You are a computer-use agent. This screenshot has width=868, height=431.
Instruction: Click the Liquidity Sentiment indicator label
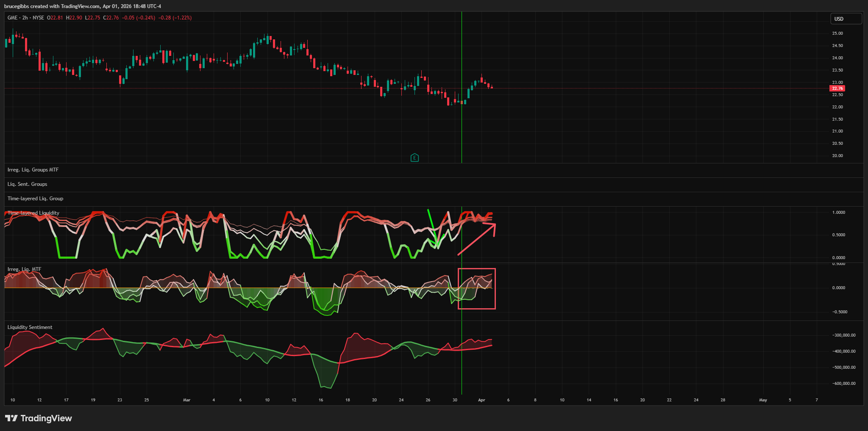[x=30, y=327]
